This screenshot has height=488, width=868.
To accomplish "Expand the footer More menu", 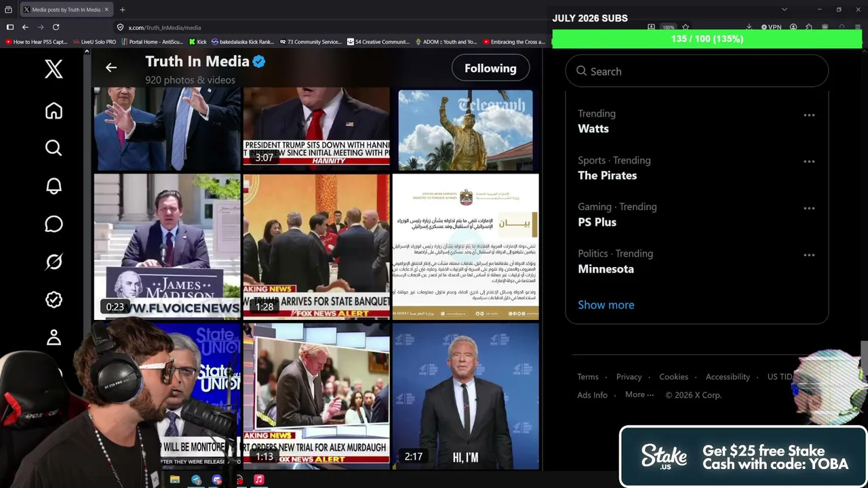I will tap(639, 394).
